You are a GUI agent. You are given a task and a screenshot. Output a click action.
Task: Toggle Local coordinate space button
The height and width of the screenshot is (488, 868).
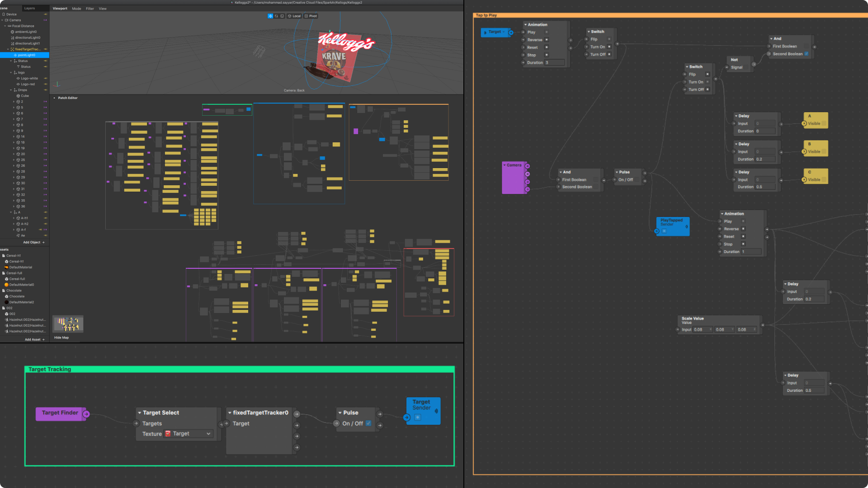294,16
